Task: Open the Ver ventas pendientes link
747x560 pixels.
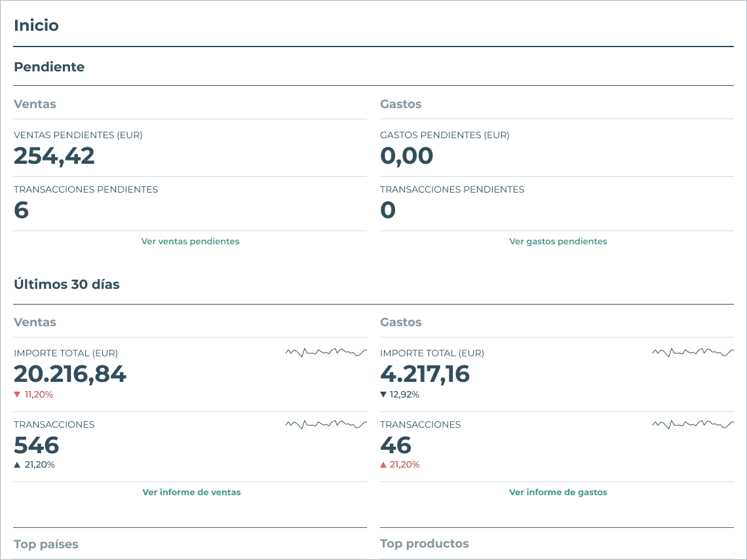Action: [190, 242]
